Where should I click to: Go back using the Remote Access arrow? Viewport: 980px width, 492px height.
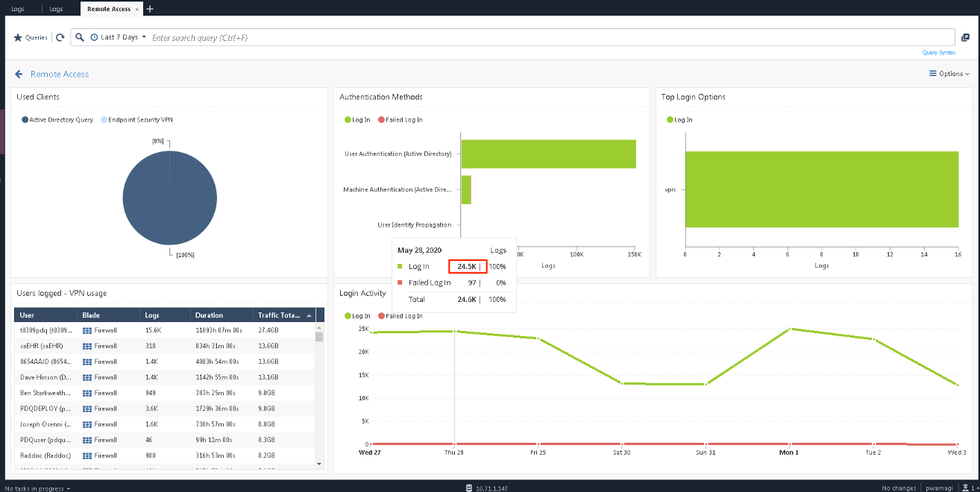tap(19, 74)
